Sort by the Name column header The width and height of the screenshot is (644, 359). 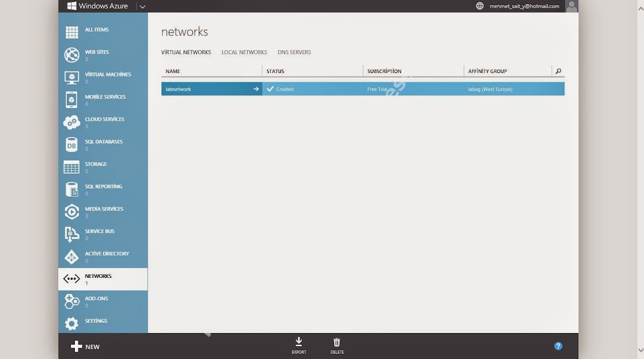click(x=173, y=71)
